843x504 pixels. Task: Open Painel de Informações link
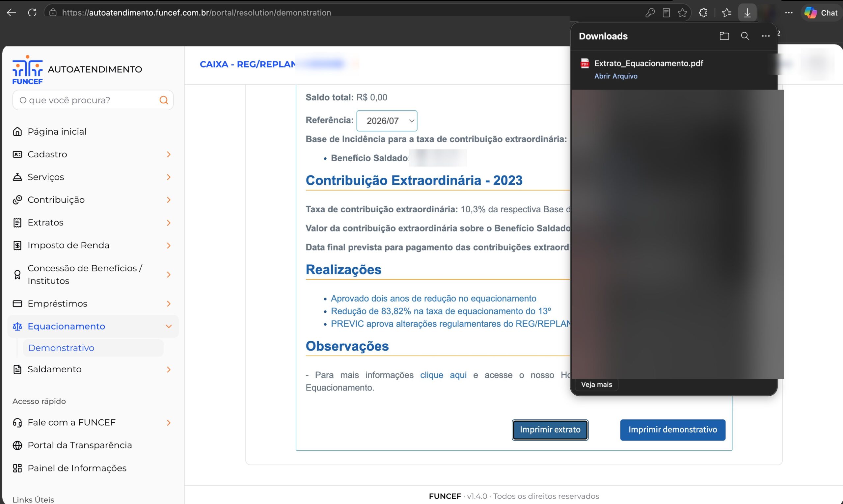[77, 468]
